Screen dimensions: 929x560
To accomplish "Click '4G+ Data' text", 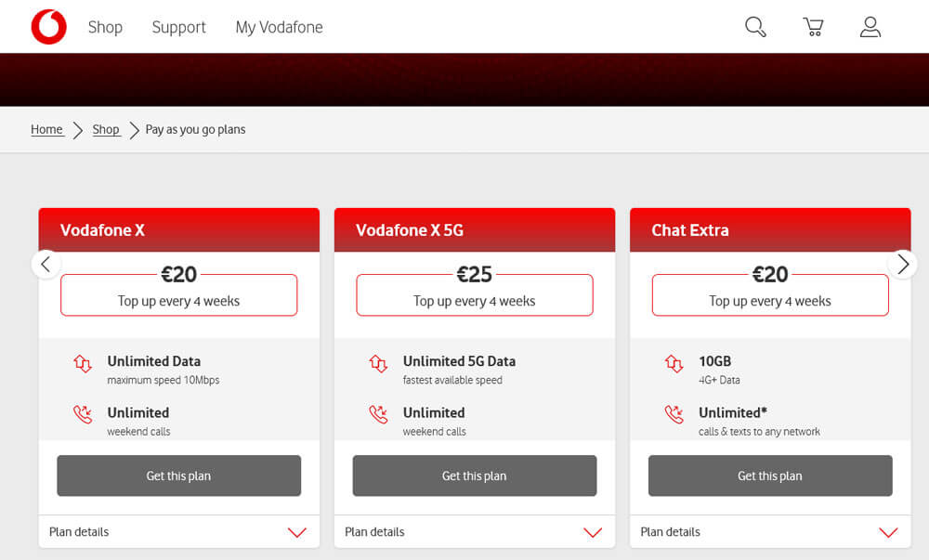I will click(x=719, y=380).
